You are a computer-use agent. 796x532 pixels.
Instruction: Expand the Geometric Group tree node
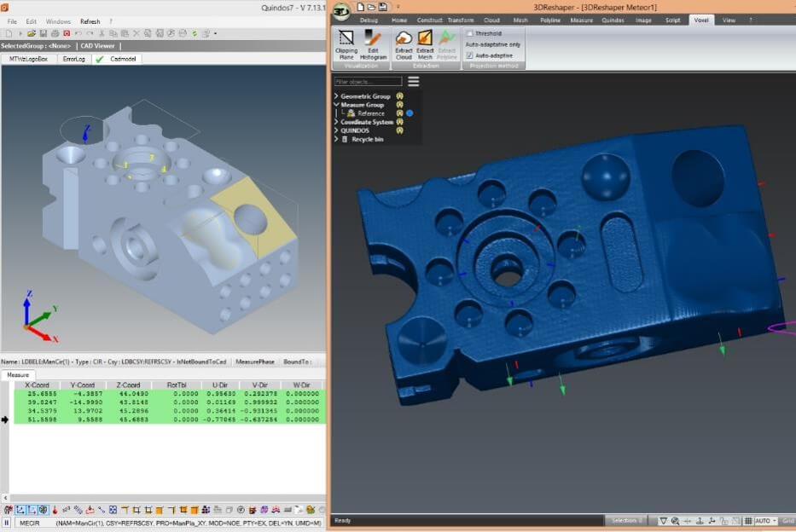click(x=336, y=95)
